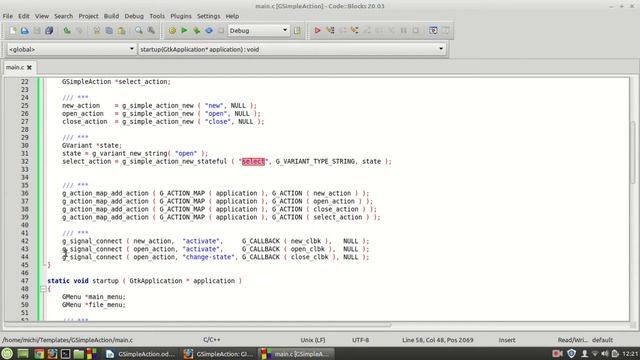Open the Plugins menu
Image resolution: width=640 pixels, height=360 pixels.
click(181, 16)
